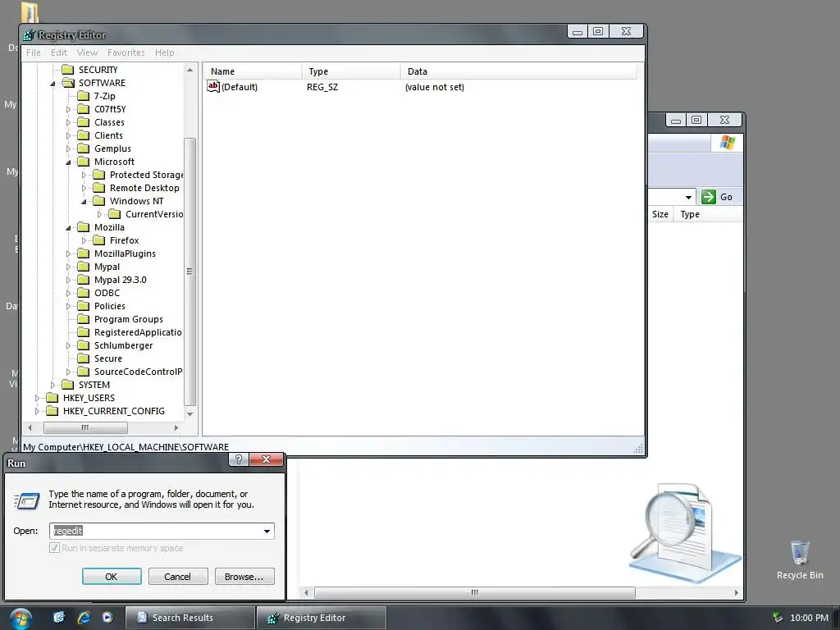Click Browse... in the Run dialog
The height and width of the screenshot is (630, 840).
point(244,577)
